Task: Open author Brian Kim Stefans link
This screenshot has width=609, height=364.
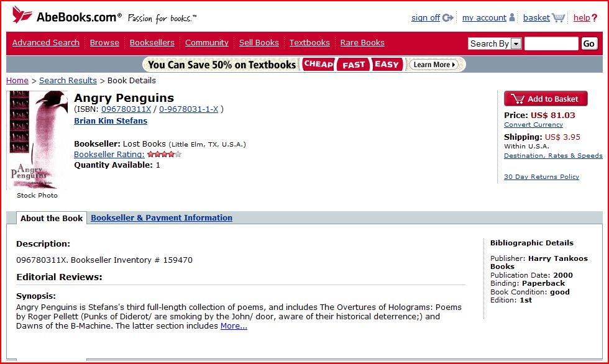Action: click(111, 121)
